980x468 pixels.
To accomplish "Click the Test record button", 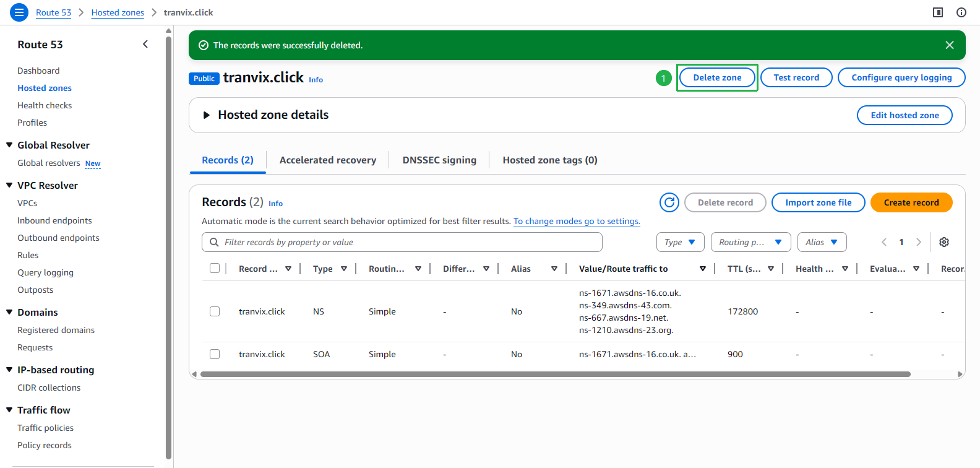I will tap(796, 77).
